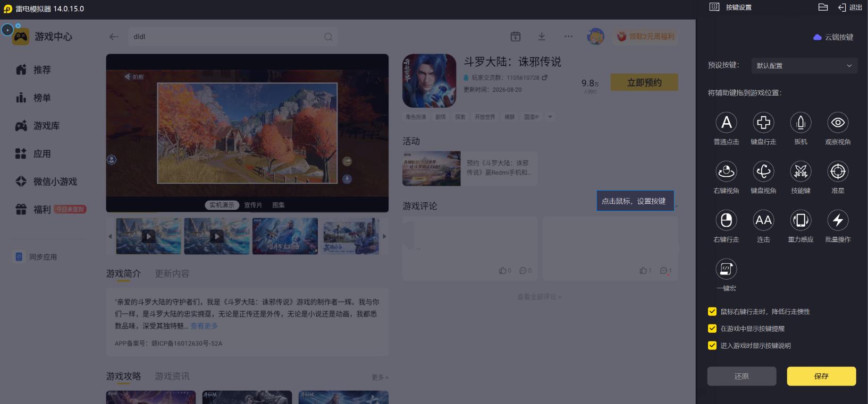Open the 查看更多 link in description

(x=204, y=326)
